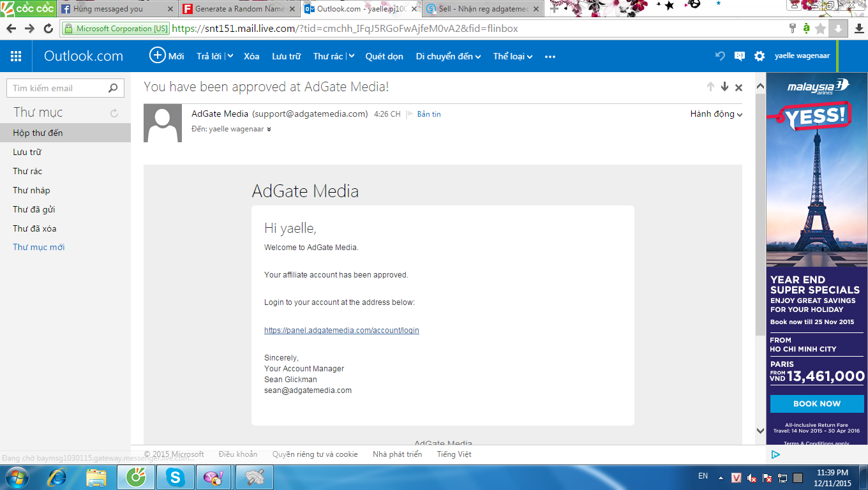Open the new tab plus button
This screenshot has width=868, height=490.
[x=555, y=9]
